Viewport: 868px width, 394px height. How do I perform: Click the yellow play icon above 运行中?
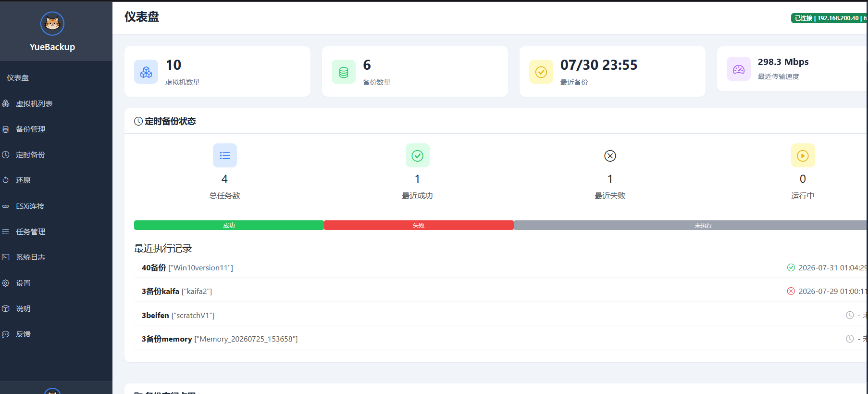[803, 155]
